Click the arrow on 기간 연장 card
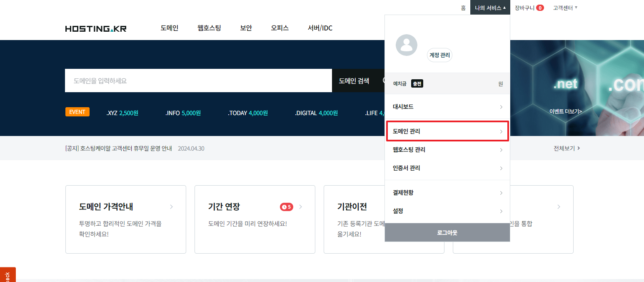The image size is (644, 282). coord(301,207)
